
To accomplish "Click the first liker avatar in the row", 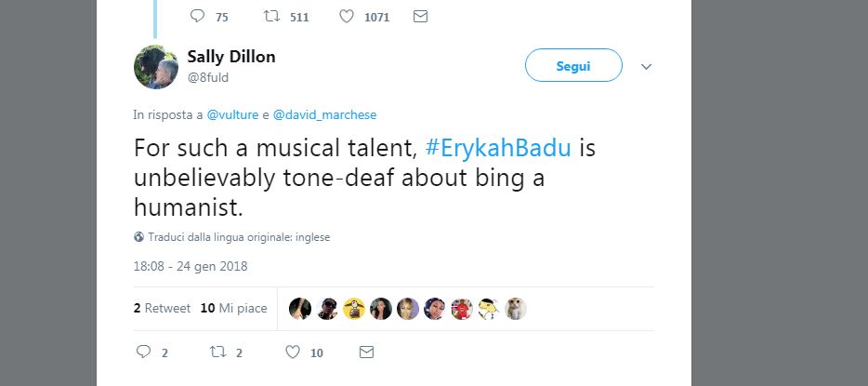I will pyautogui.click(x=299, y=309).
